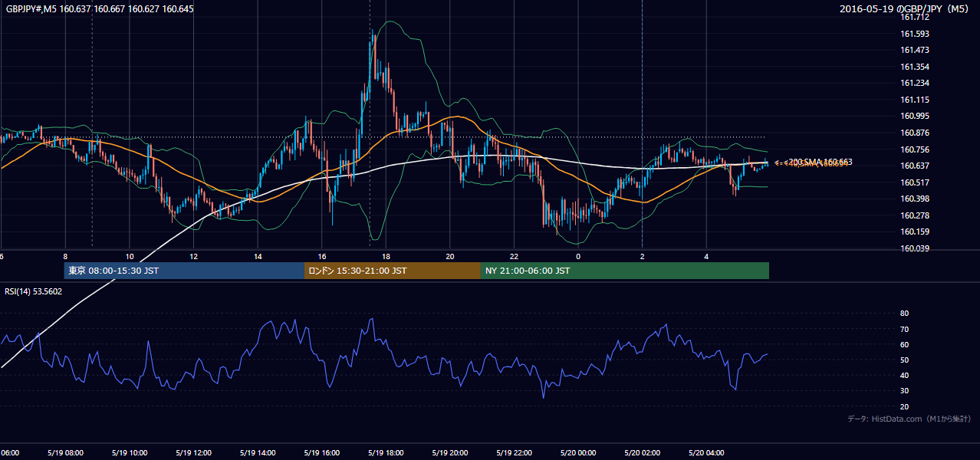Click price axis value 160.876
Screen dimensions: 980x460
coord(915,133)
